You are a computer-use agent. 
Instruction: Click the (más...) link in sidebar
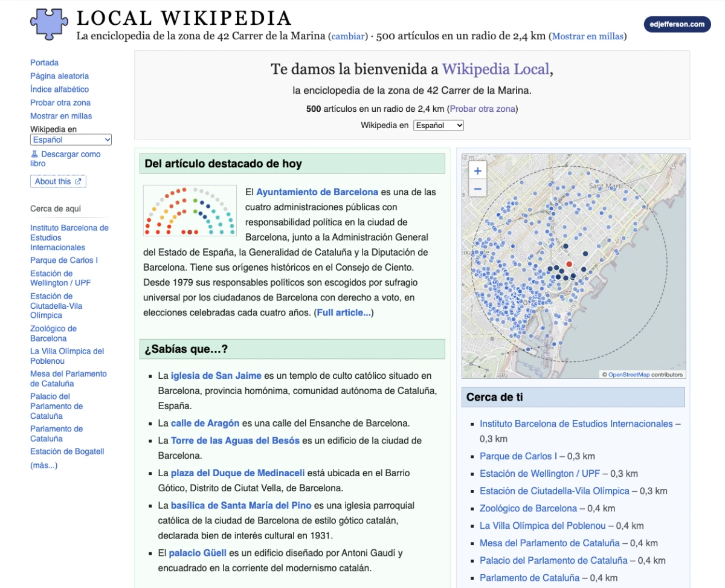pyautogui.click(x=43, y=465)
